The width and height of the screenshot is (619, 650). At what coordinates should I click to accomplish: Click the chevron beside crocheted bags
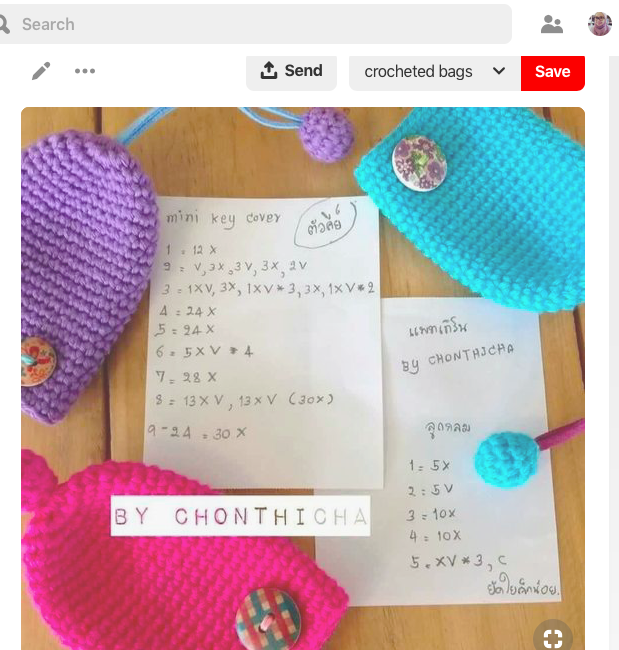pyautogui.click(x=499, y=71)
